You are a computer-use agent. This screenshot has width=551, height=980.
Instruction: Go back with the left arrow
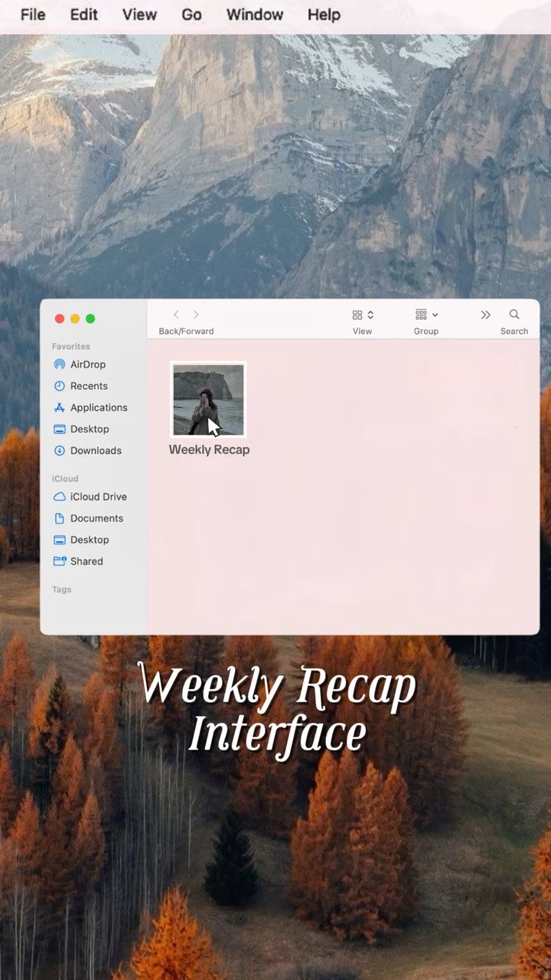click(176, 315)
